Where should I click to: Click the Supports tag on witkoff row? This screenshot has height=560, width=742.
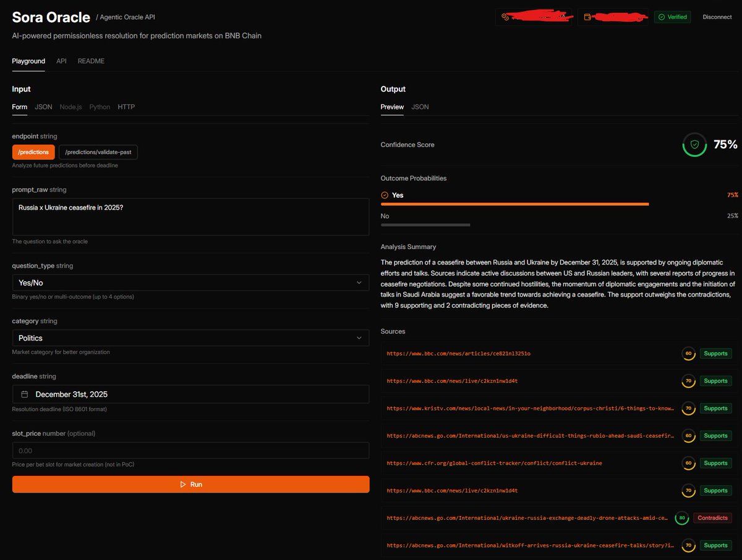point(716,545)
